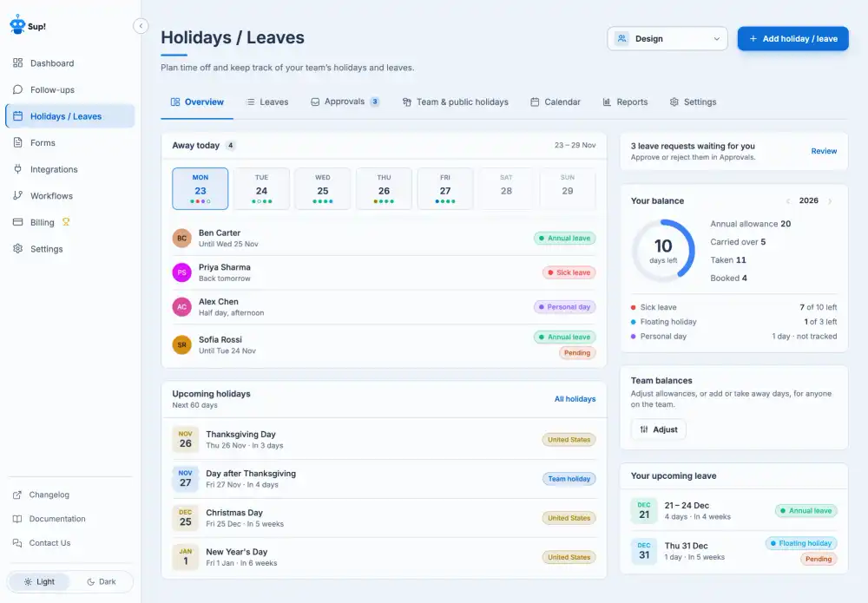
Task: Click Ben Carter's Annual leave badge
Action: tap(565, 238)
